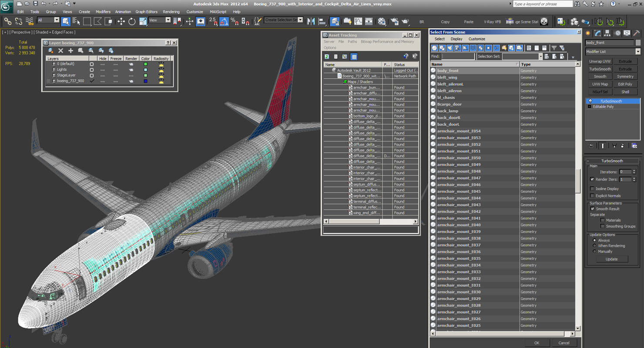This screenshot has height=348, width=644.
Task: Open Display menu in Select From Scene
Action: click(456, 39)
